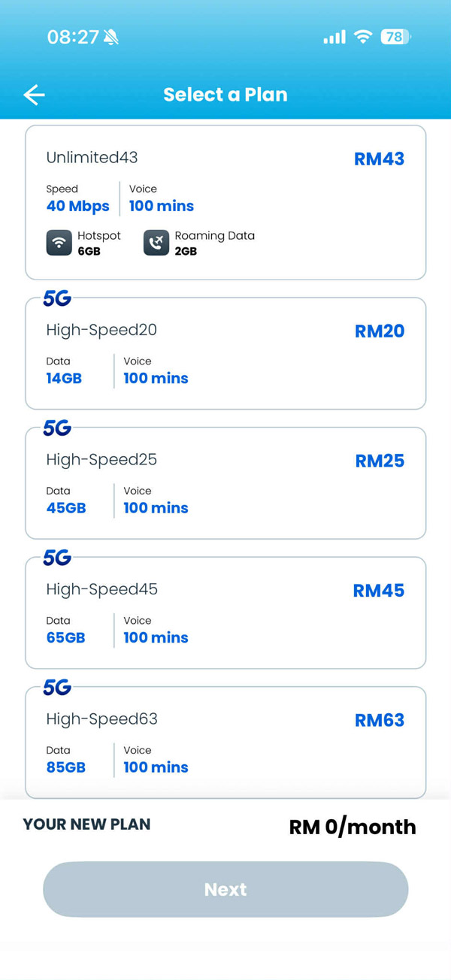Select the High-Speed20 plan
Image resolution: width=451 pixels, height=980 pixels.
coord(225,354)
